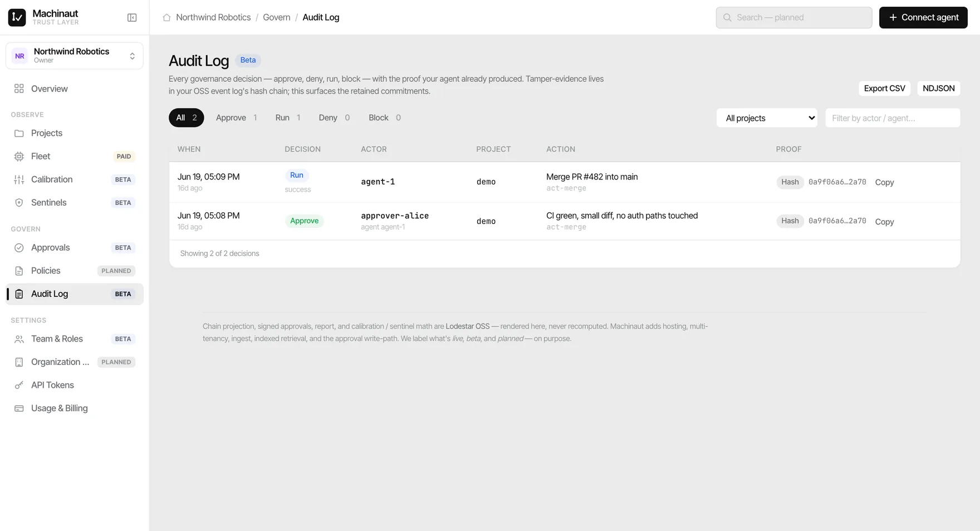Viewport: 980px width, 531px height.
Task: Click the PROOF column header
Action: coord(789,149)
